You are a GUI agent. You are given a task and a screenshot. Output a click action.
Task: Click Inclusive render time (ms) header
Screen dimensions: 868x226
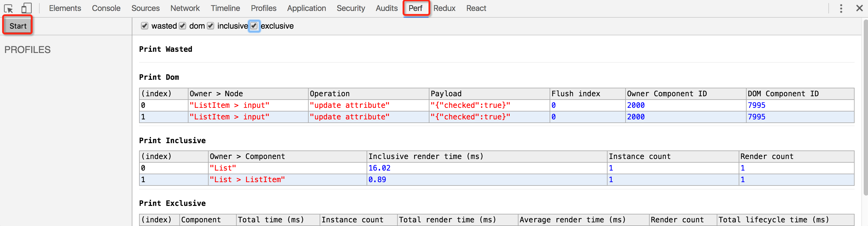pos(487,156)
